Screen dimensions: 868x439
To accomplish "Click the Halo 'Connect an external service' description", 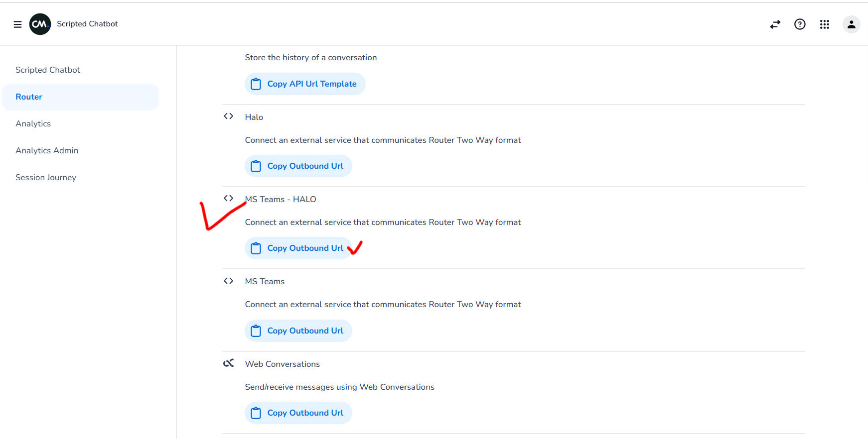I will (x=383, y=140).
